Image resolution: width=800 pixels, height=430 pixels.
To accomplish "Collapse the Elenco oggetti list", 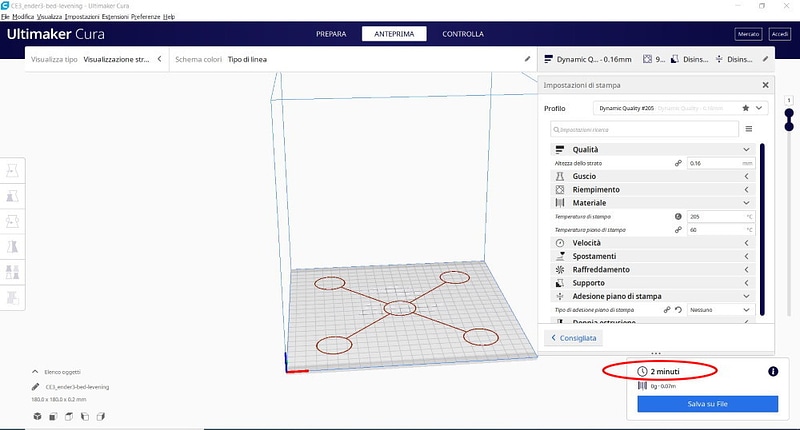I will click(x=35, y=372).
